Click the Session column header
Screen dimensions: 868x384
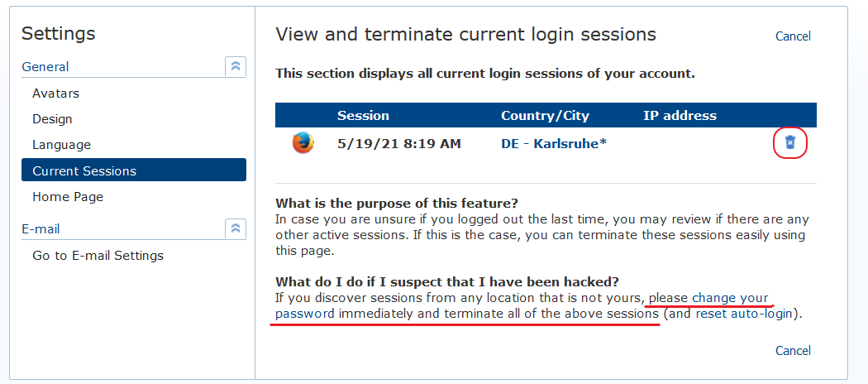click(x=363, y=116)
